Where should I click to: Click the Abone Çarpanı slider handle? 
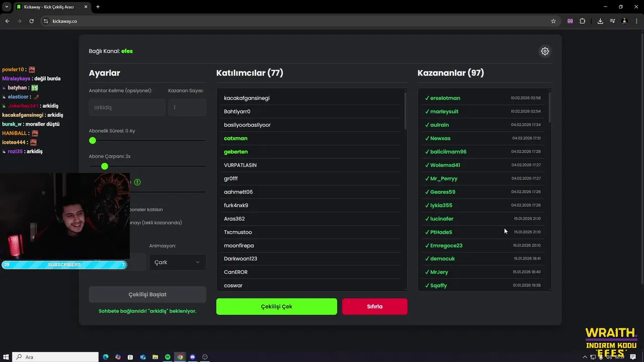point(105,166)
